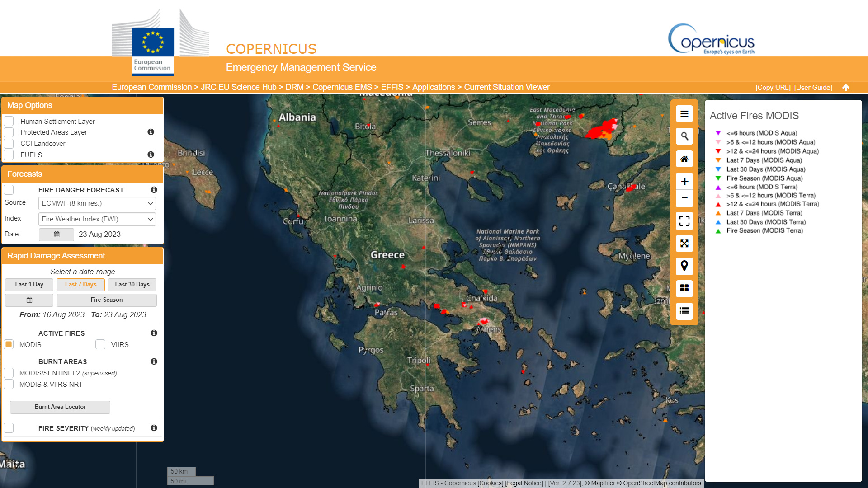Show info for Protected Areas Layer
Viewport: 868px width, 488px height.
point(151,132)
